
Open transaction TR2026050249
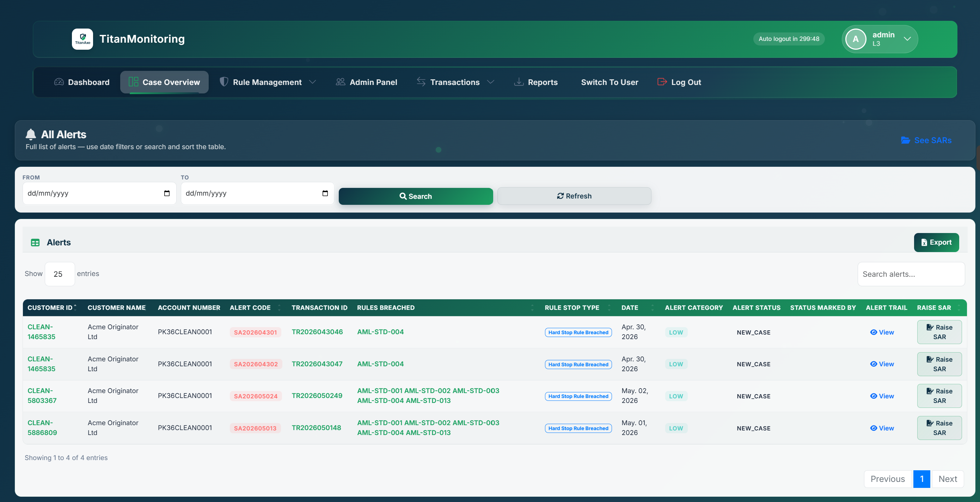coord(317,396)
